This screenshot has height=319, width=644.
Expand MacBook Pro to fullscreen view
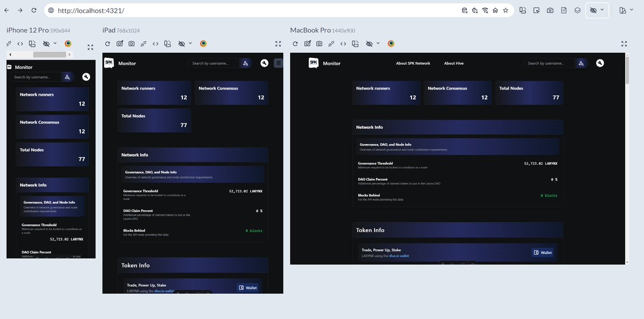(624, 43)
